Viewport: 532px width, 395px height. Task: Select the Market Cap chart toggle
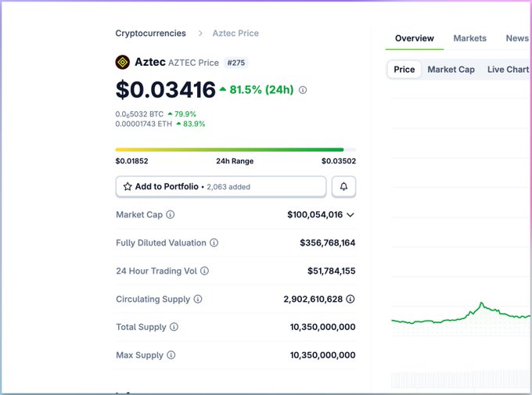click(x=451, y=70)
